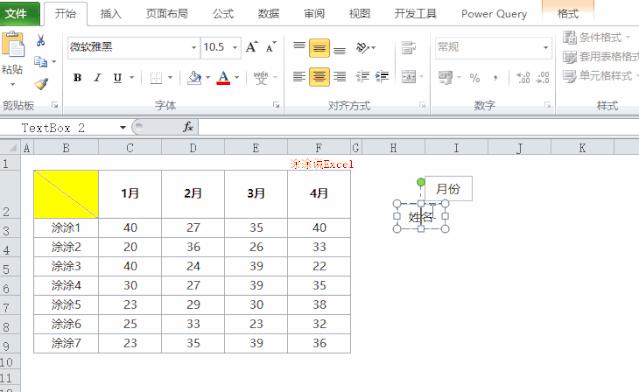The image size is (639, 392).
Task: Click the green rotation handle
Action: pos(421,182)
